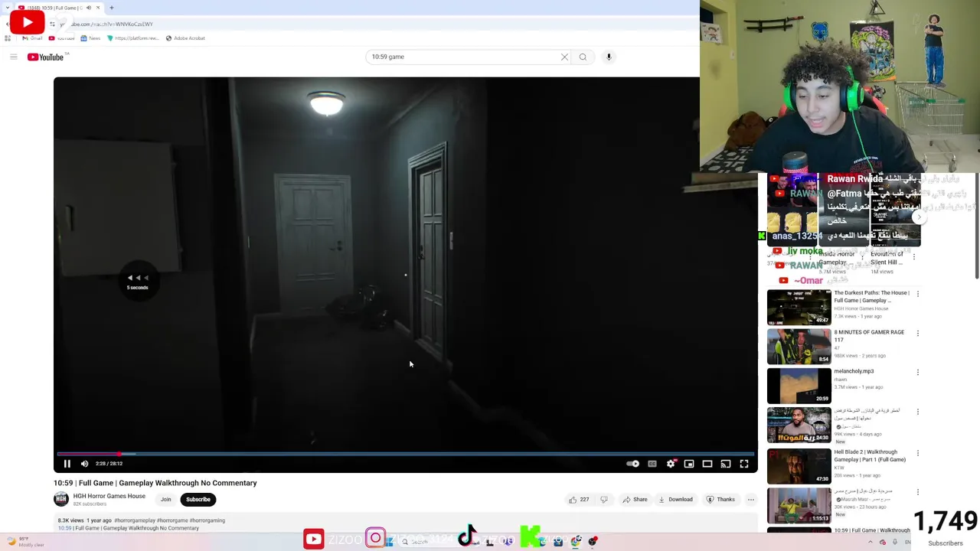Open the player settings gear
Image resolution: width=980 pixels, height=551 pixels.
[x=671, y=464]
